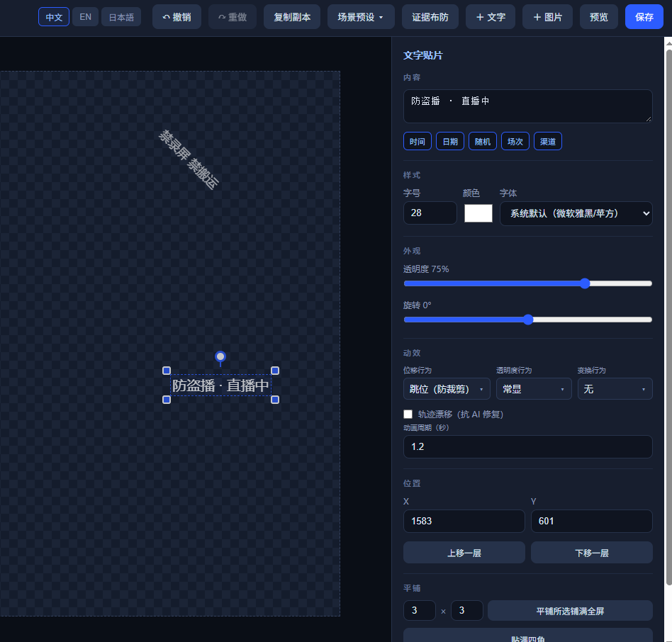The height and width of the screenshot is (642, 672).
Task: Insert the 时间 variable tag
Action: [418, 141]
